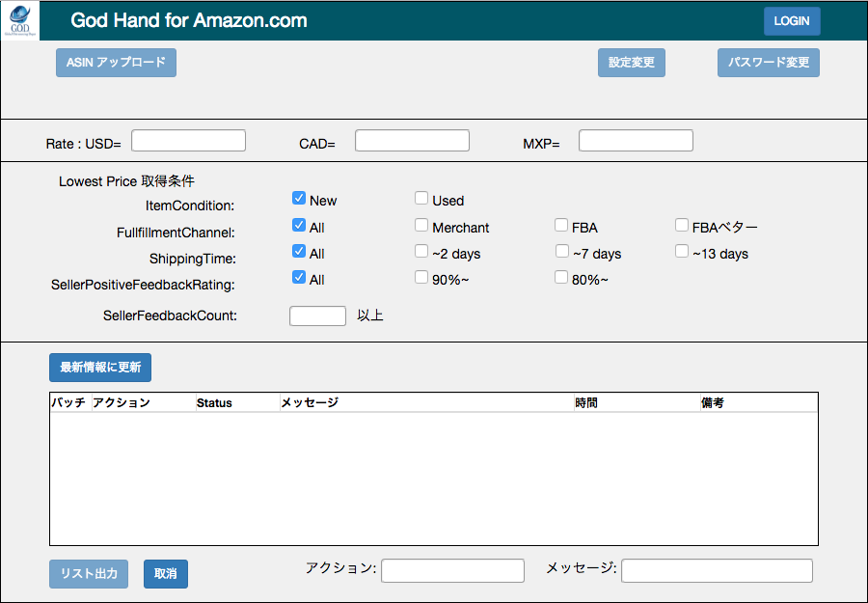Click the メッセージ text field at bottom

point(717,570)
